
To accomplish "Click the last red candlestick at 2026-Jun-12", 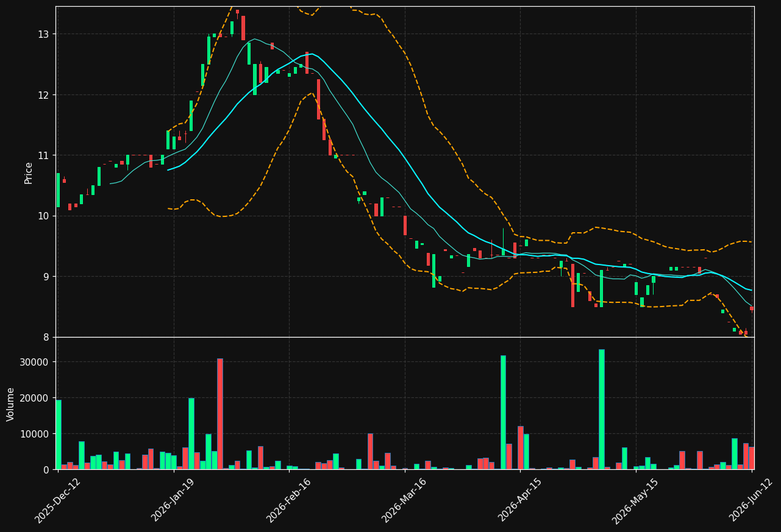I will [x=751, y=308].
